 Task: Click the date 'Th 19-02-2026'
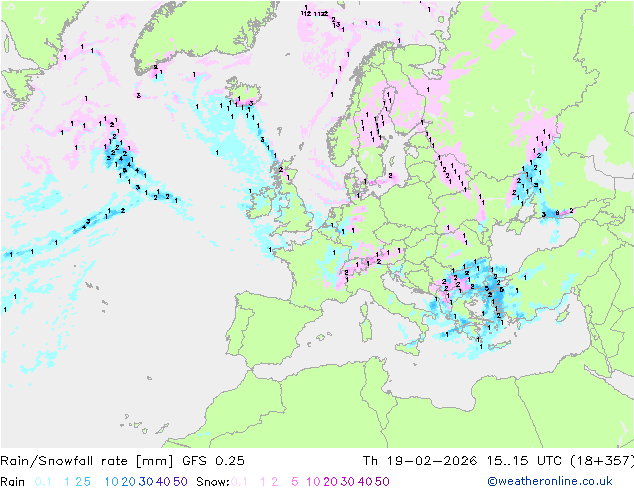[420, 461]
